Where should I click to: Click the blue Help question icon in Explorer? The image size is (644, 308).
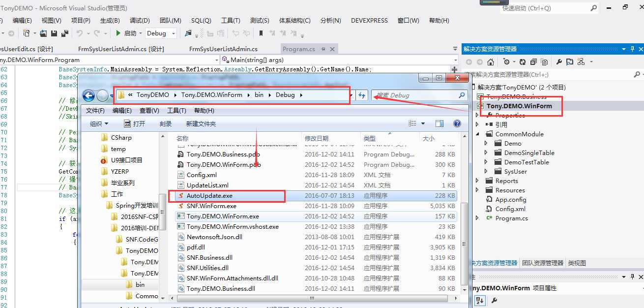457,123
